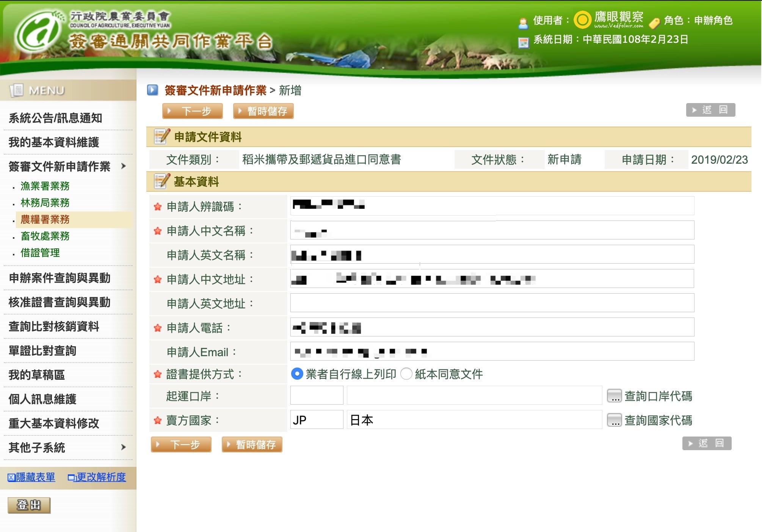Expand 其他子系統 menu arrow
Image resolution: width=762 pixels, height=532 pixels.
123,447
